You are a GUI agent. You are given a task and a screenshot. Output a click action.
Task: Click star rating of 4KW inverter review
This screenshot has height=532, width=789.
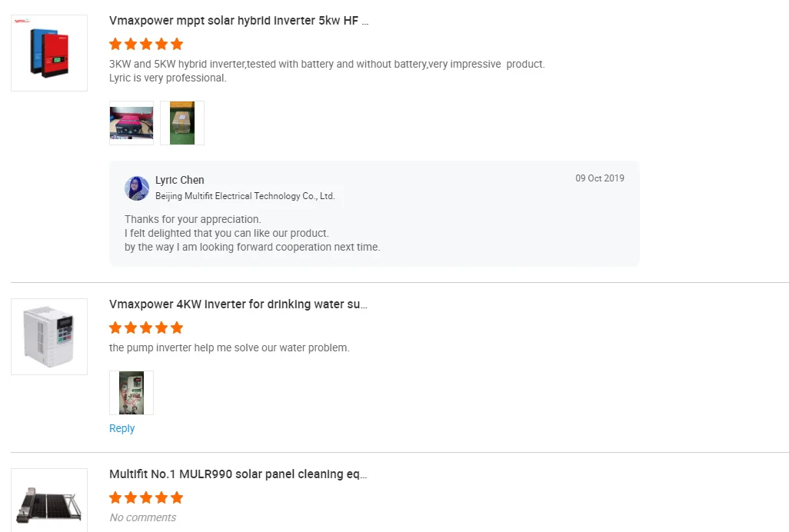[146, 328]
